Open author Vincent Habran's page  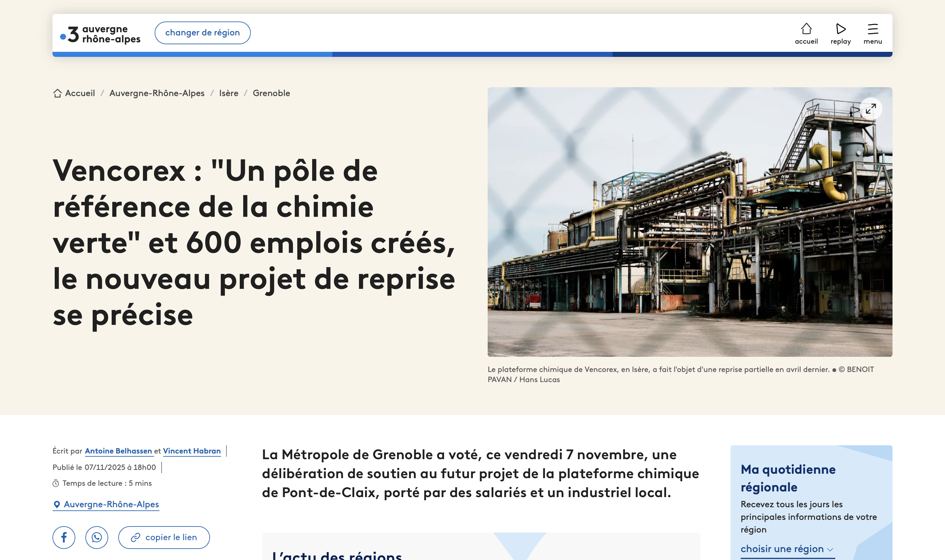(x=192, y=451)
